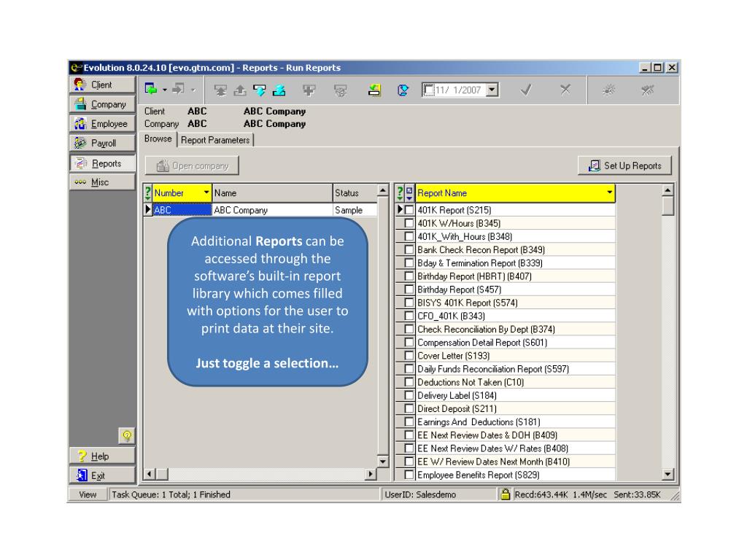The image size is (747, 560).
Task: Click the Sample status cell
Action: point(355,210)
